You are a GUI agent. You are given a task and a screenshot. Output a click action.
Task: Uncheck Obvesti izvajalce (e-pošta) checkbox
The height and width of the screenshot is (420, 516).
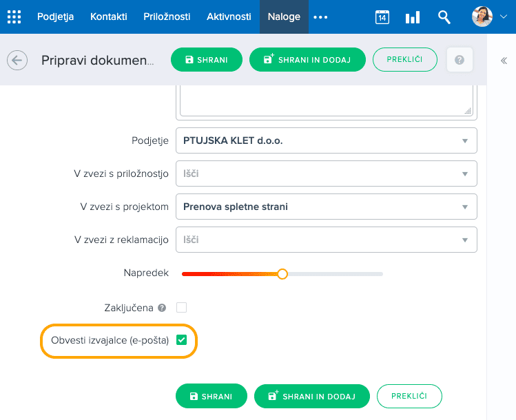coord(182,340)
